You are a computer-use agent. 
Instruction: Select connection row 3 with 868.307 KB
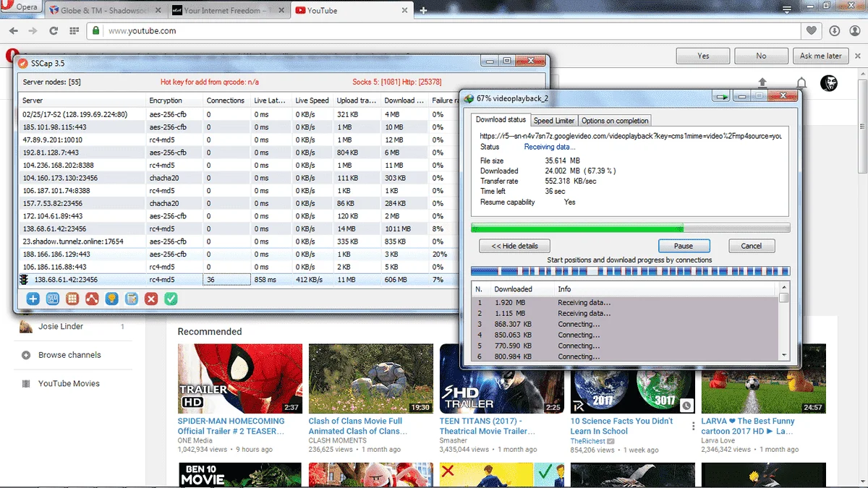point(625,325)
